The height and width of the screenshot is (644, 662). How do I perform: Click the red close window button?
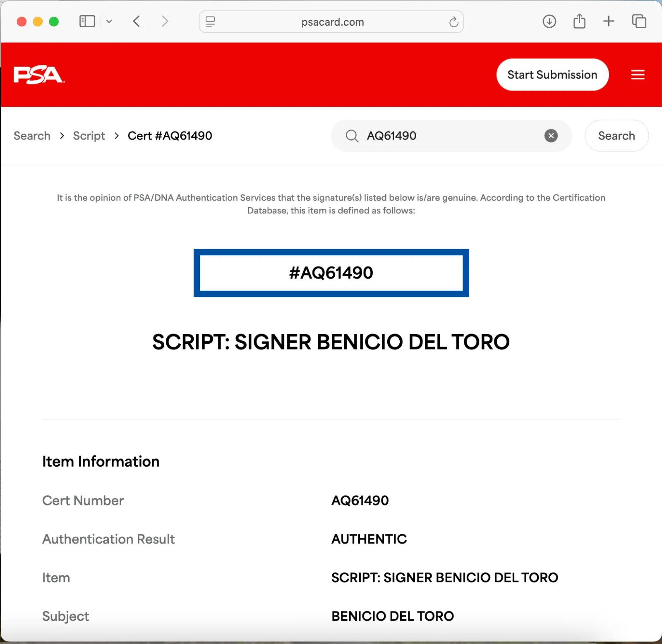coord(22,22)
